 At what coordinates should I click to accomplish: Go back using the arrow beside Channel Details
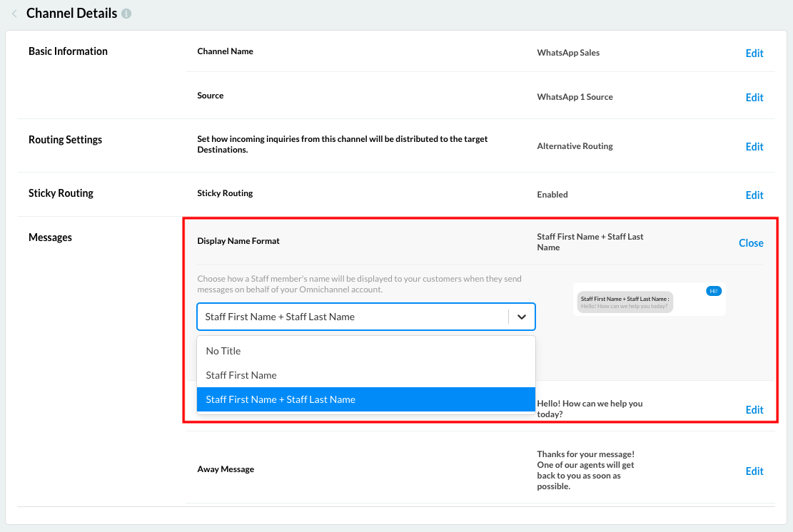[x=15, y=14]
